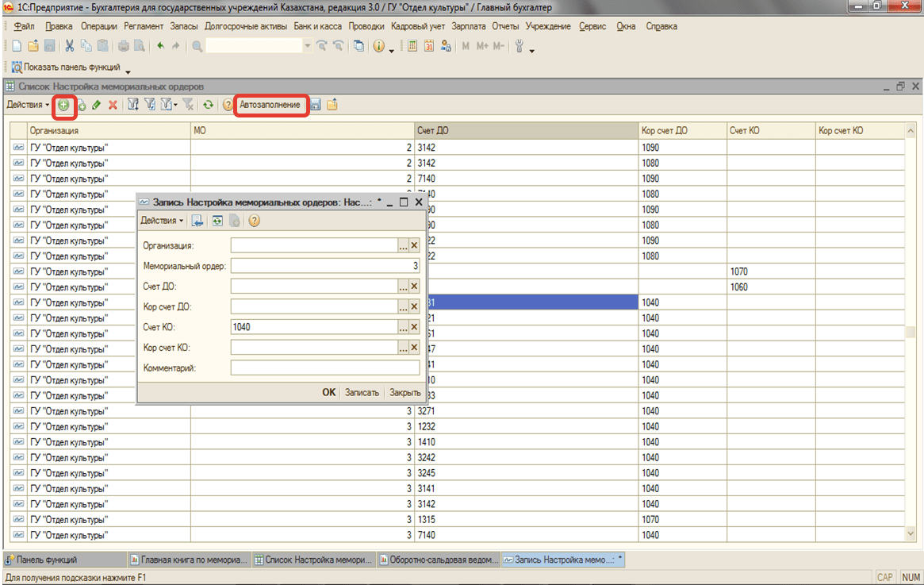Expand the Действия dropdown in record dialog
Viewport: 924px width, 585px height.
click(162, 221)
